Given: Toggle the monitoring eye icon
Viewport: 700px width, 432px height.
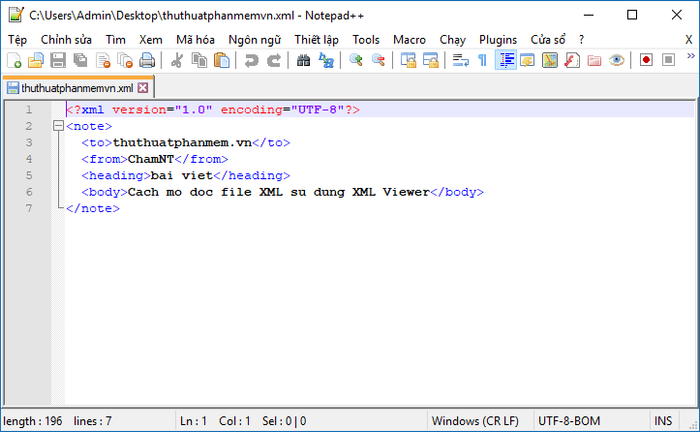Looking at the screenshot, I should coord(617,60).
